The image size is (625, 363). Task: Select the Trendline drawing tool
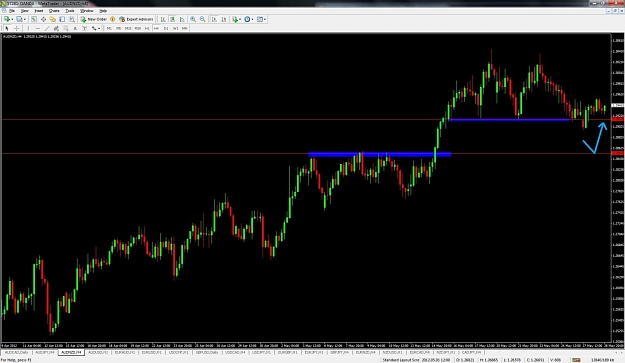(x=47, y=28)
